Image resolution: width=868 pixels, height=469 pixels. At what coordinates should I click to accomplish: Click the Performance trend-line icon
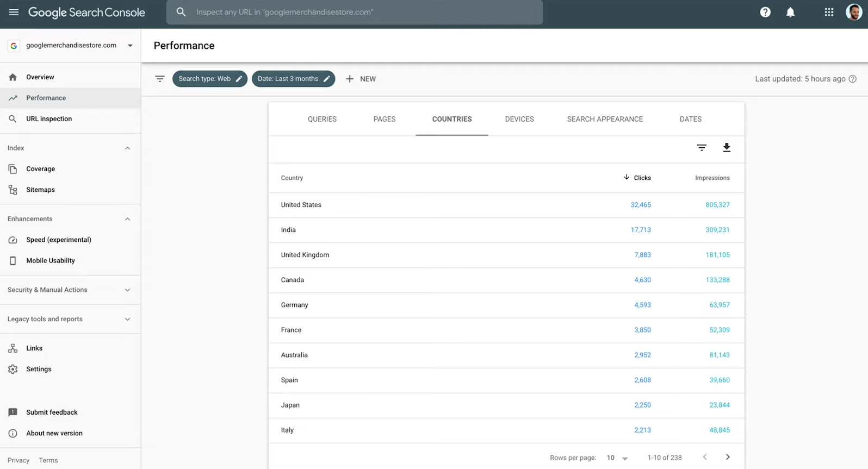(13, 98)
